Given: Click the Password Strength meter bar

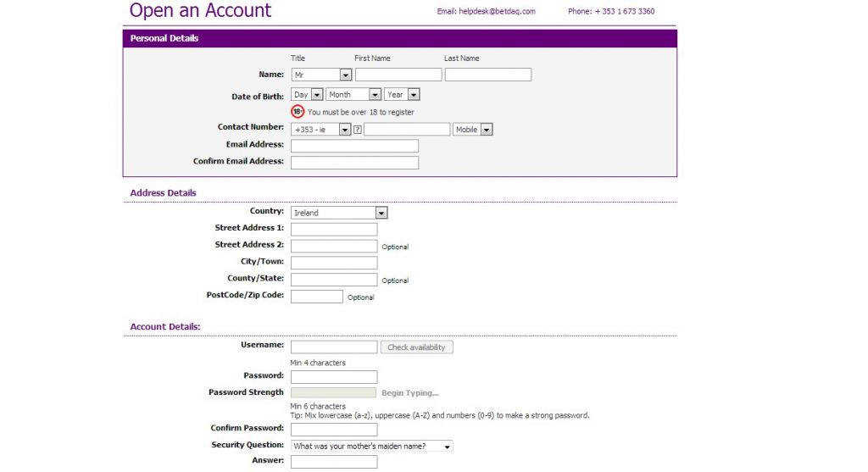Looking at the screenshot, I should [x=333, y=393].
